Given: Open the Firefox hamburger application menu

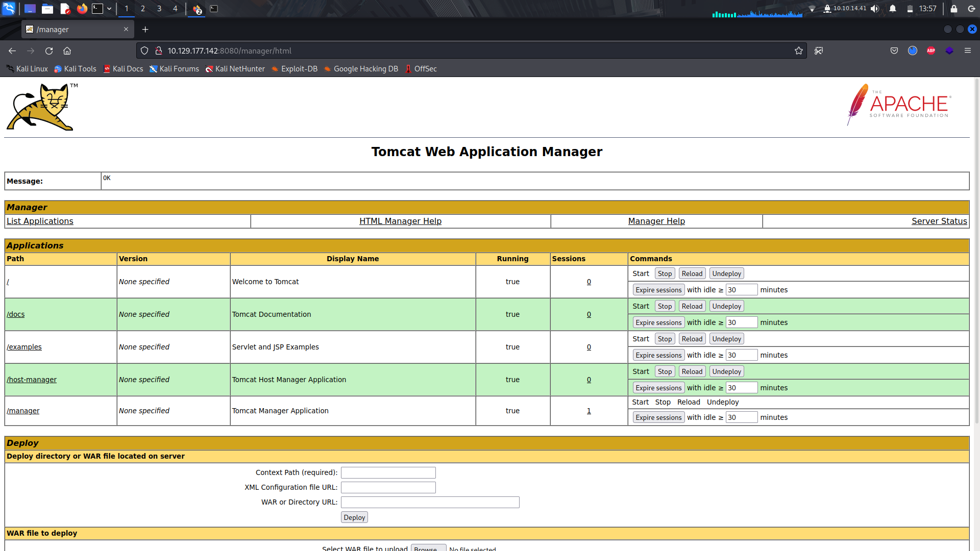Looking at the screenshot, I should [x=968, y=51].
